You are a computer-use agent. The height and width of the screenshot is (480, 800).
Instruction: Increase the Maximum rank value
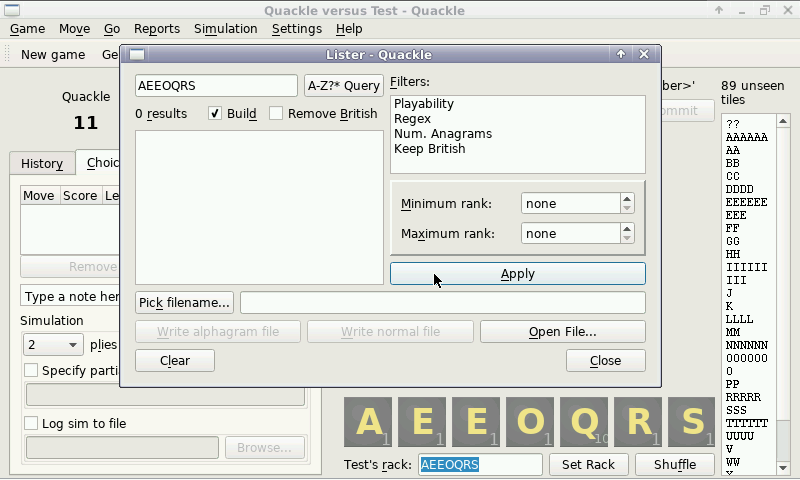tap(627, 229)
